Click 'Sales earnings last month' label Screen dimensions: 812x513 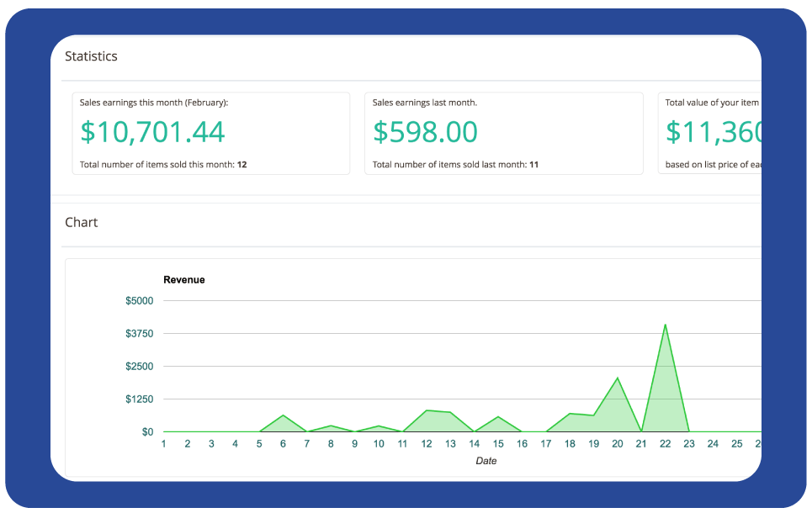pos(425,103)
